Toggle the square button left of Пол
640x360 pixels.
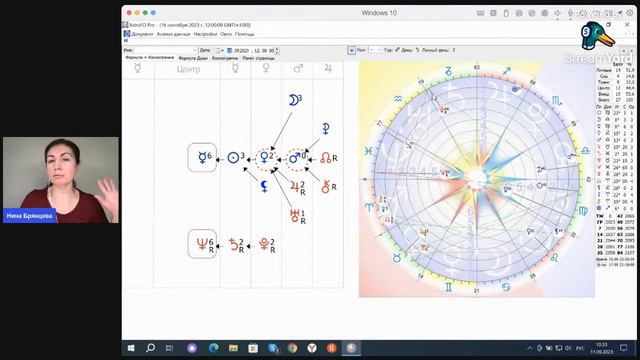[351, 50]
